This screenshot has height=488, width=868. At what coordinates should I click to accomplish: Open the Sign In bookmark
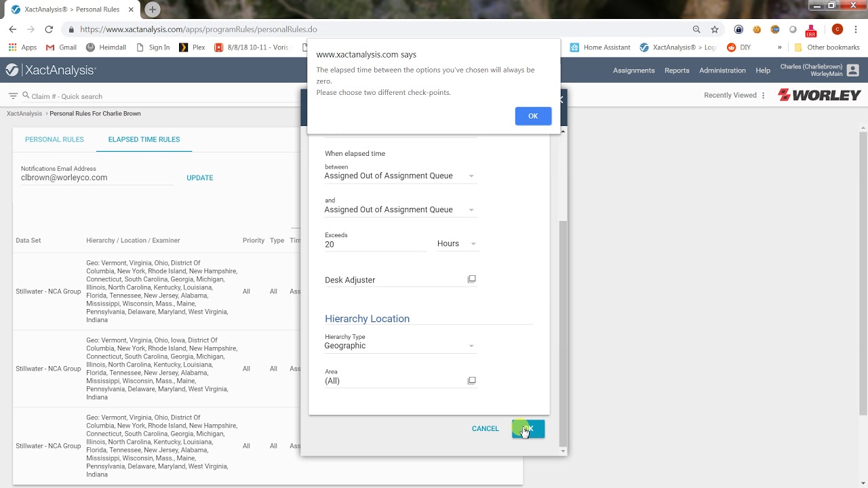pyautogui.click(x=153, y=47)
